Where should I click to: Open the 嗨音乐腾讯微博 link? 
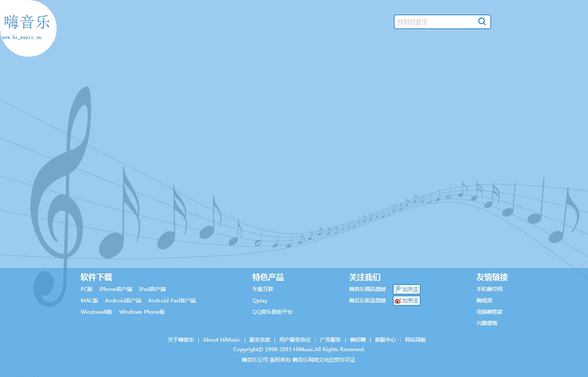(x=367, y=289)
